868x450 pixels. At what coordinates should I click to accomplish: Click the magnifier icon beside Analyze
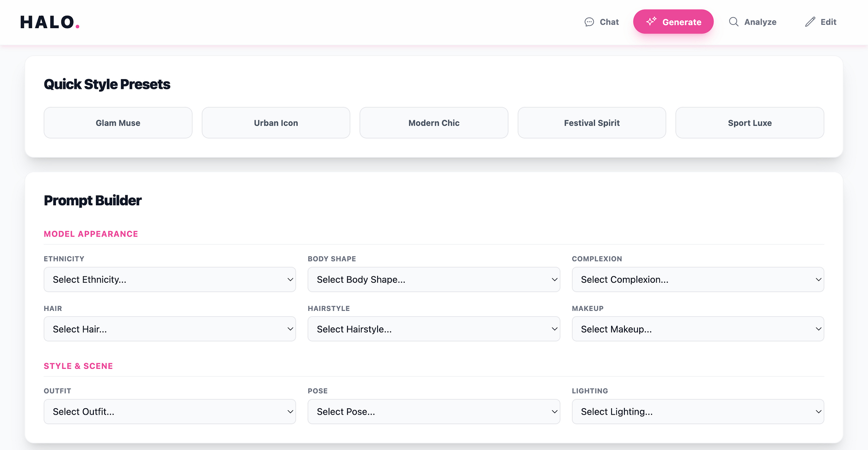(734, 22)
